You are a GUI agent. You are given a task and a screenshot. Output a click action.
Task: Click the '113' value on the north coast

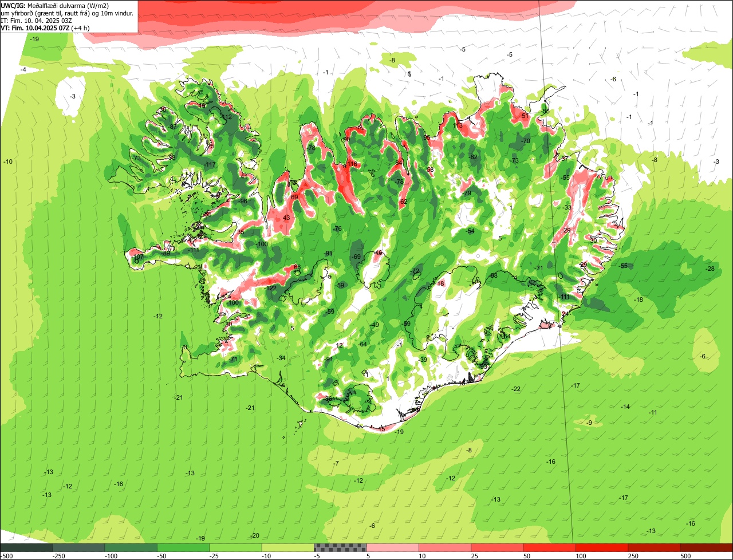458,125
